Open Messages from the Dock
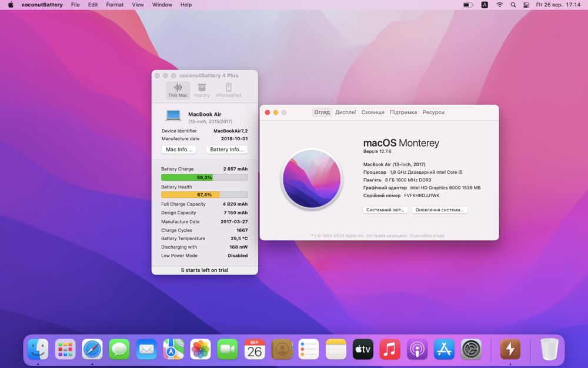Image resolution: width=588 pixels, height=368 pixels. [119, 349]
